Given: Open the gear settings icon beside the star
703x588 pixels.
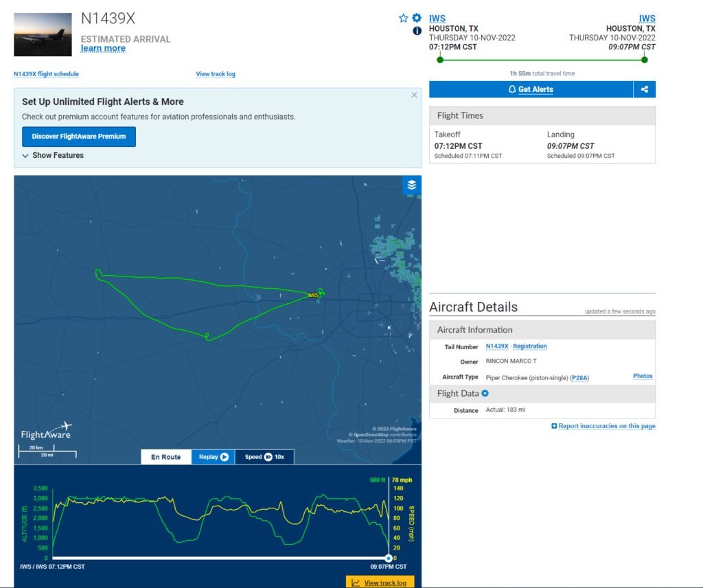Looking at the screenshot, I should coord(416,19).
